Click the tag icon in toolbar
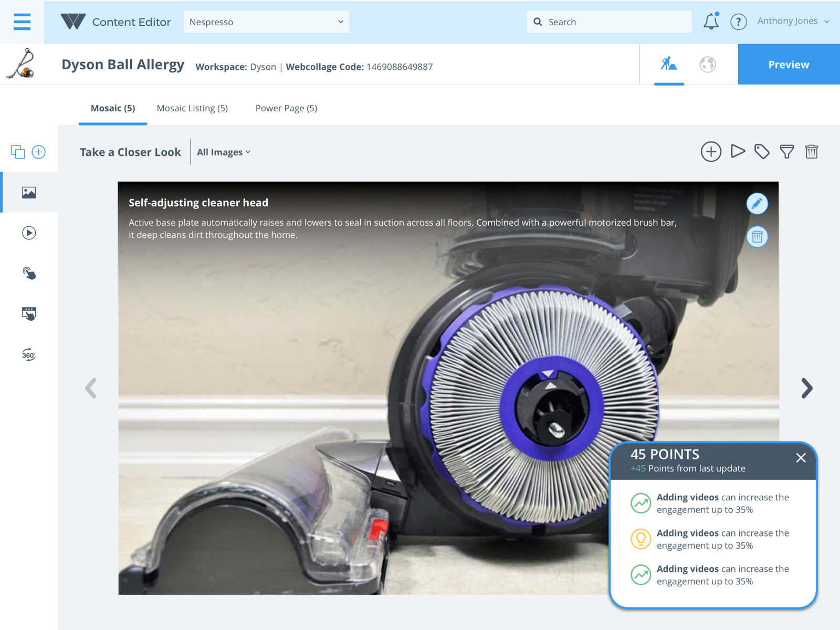 (762, 152)
